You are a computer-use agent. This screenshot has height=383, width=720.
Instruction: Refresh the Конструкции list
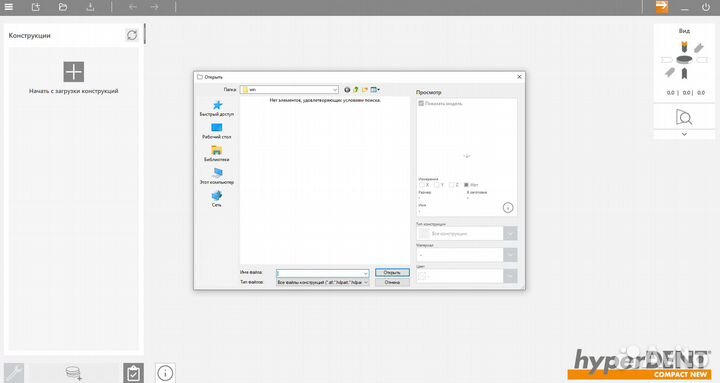point(132,35)
